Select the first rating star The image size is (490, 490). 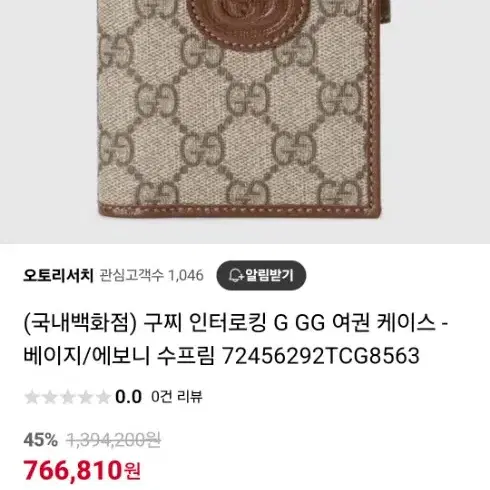point(32,397)
